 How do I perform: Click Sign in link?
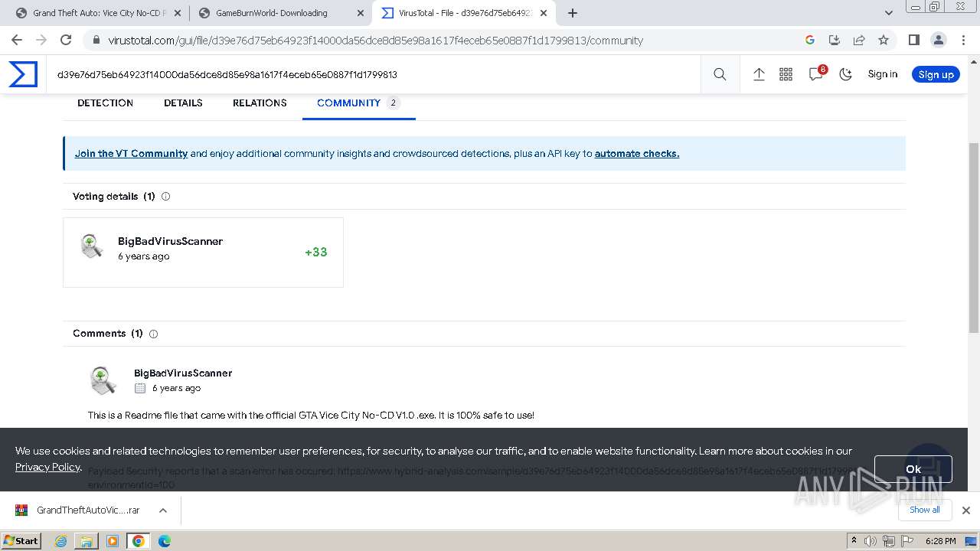(883, 74)
